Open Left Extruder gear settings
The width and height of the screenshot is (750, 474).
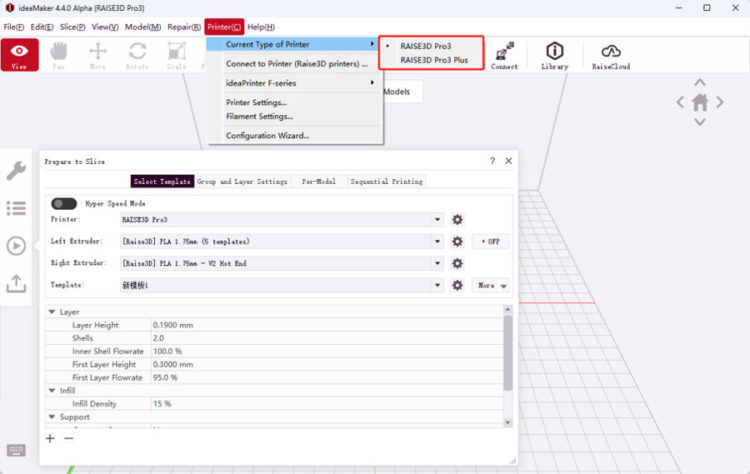pos(457,242)
